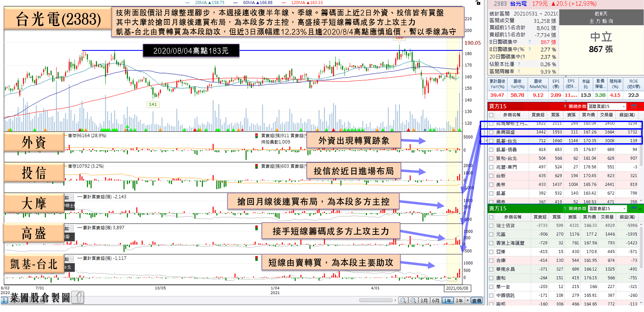The image size is (644, 312).
Task: Expand chevron beside 賣方15 table icon
Action: coord(640,209)
